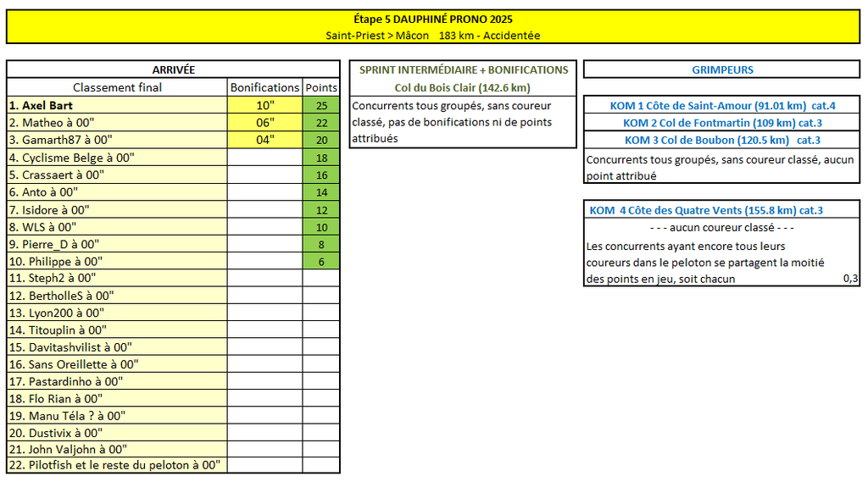Select the Col du Bois Clair heading

(x=463, y=87)
